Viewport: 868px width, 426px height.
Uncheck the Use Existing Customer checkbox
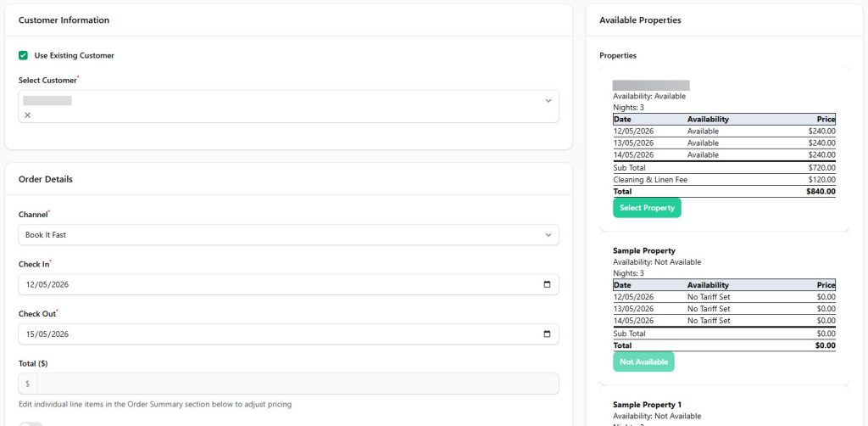(24, 56)
